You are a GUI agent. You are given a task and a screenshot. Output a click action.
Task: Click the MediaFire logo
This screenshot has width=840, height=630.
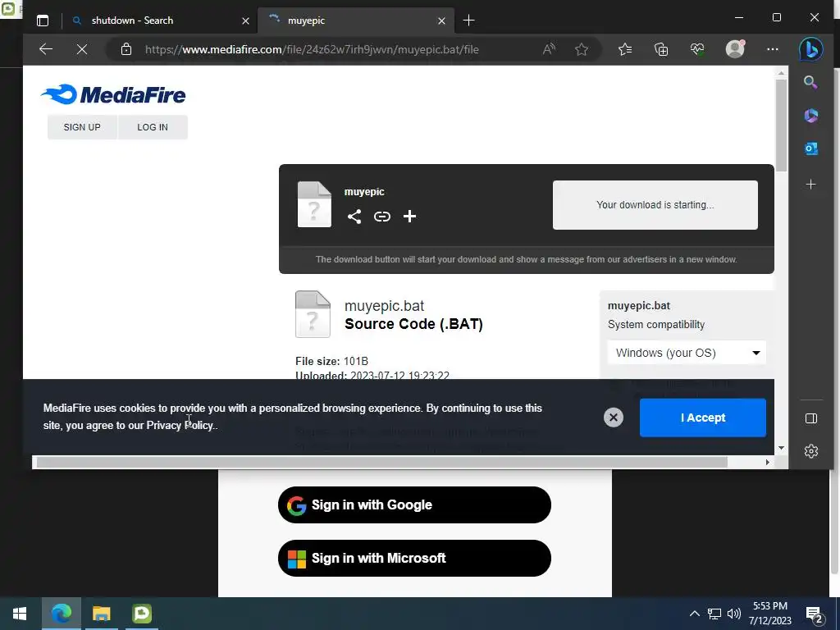(113, 95)
